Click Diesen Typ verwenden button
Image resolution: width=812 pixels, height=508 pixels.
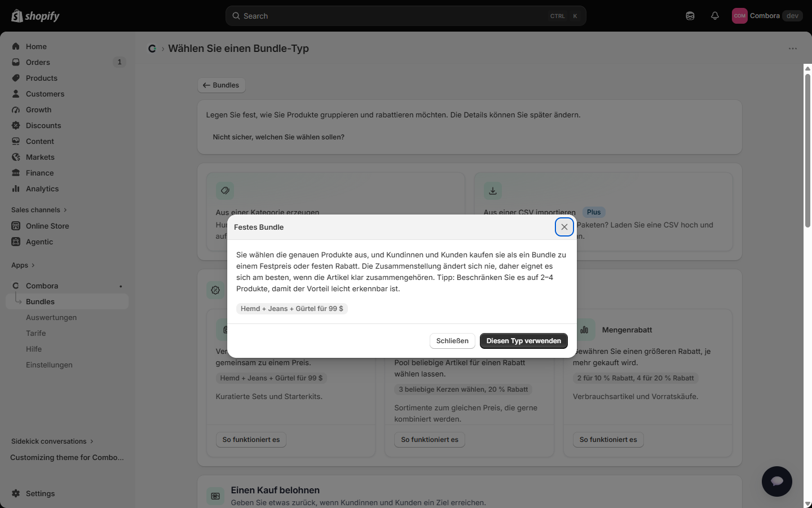pos(524,341)
